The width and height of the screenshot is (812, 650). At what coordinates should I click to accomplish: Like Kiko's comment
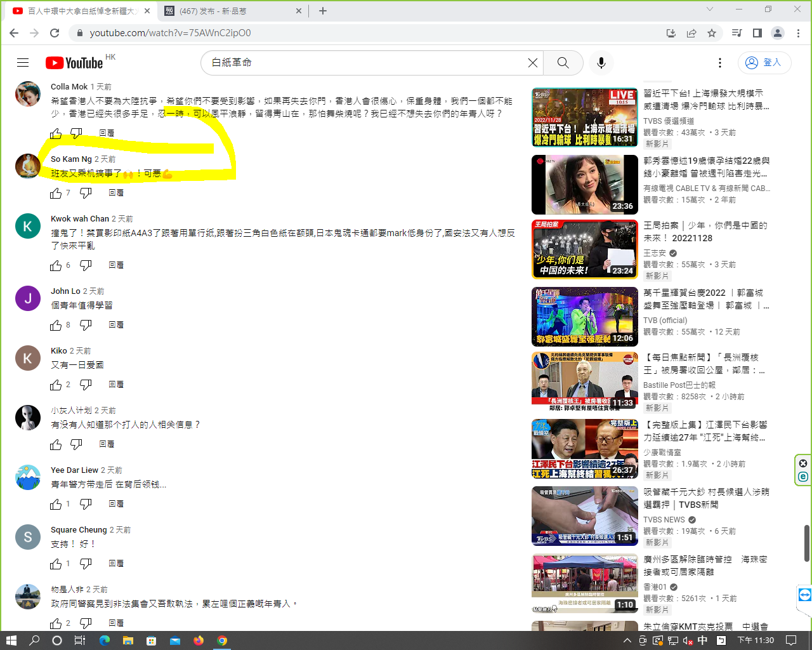pos(56,385)
